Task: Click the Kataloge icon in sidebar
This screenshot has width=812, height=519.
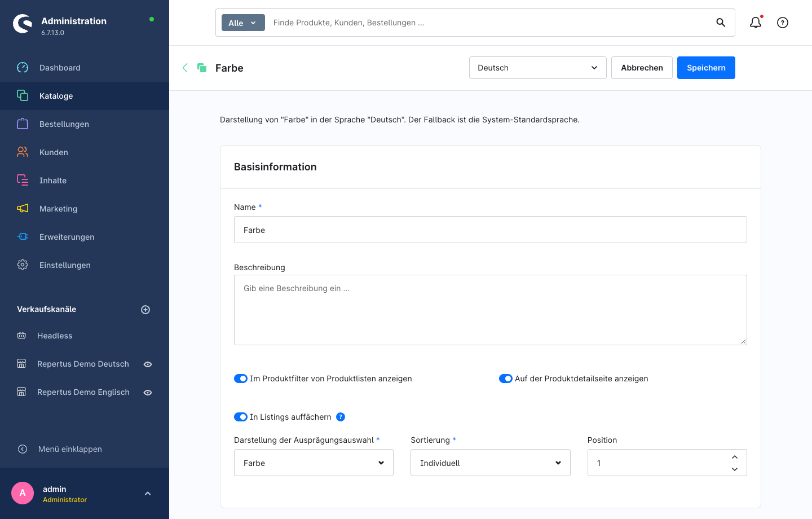Action: point(23,95)
